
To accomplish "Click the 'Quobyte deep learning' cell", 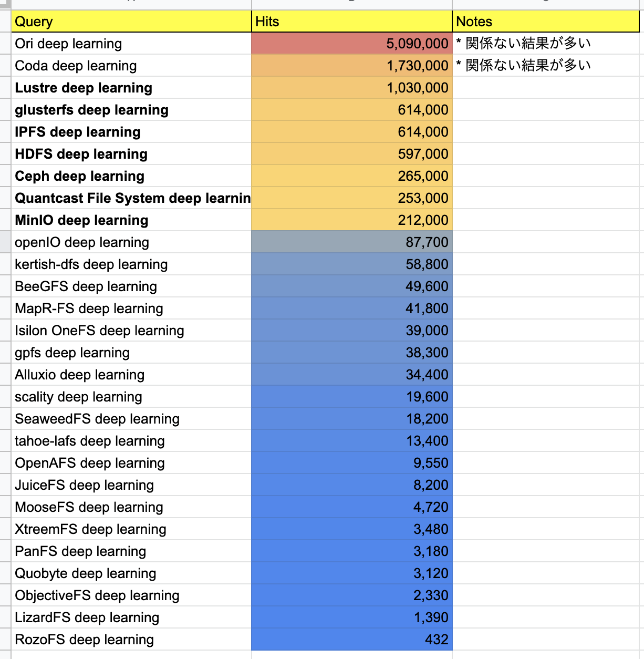I will point(131,573).
